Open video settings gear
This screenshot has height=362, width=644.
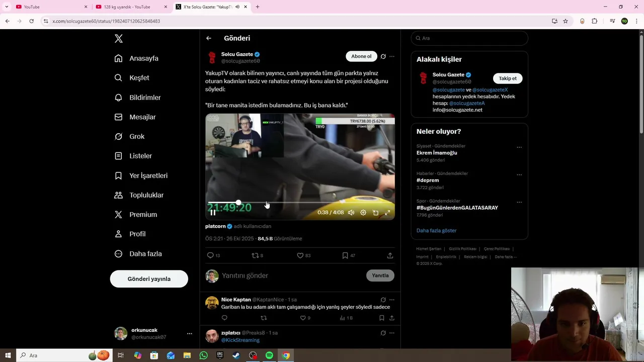point(363,213)
